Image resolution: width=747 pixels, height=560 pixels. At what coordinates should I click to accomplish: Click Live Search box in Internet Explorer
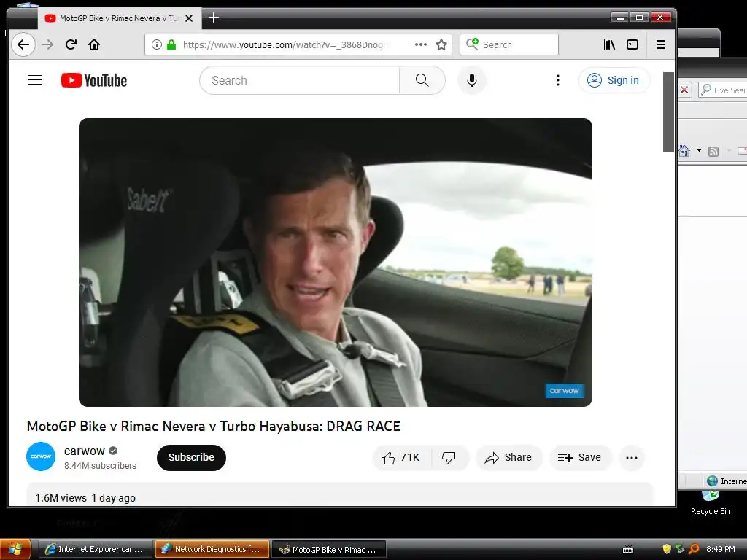click(723, 90)
